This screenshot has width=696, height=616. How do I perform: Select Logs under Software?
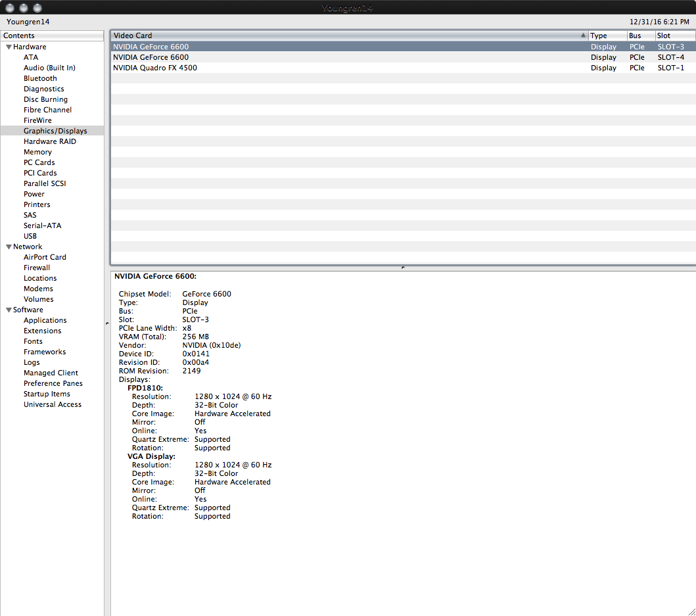(32, 362)
